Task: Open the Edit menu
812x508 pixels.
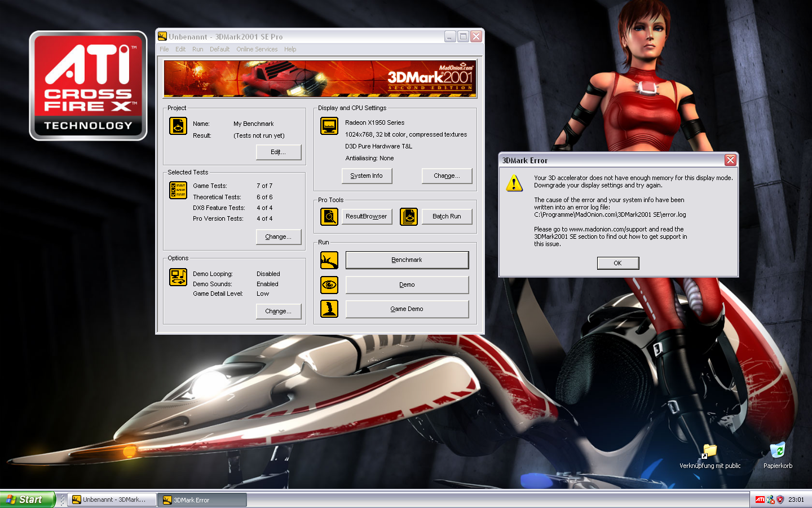Action: click(x=180, y=49)
